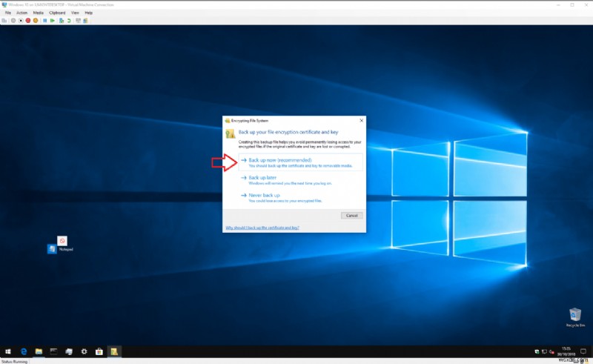The image size is (593, 364).
Task: Launch Microsoft Edge from taskbar
Action: (24, 351)
